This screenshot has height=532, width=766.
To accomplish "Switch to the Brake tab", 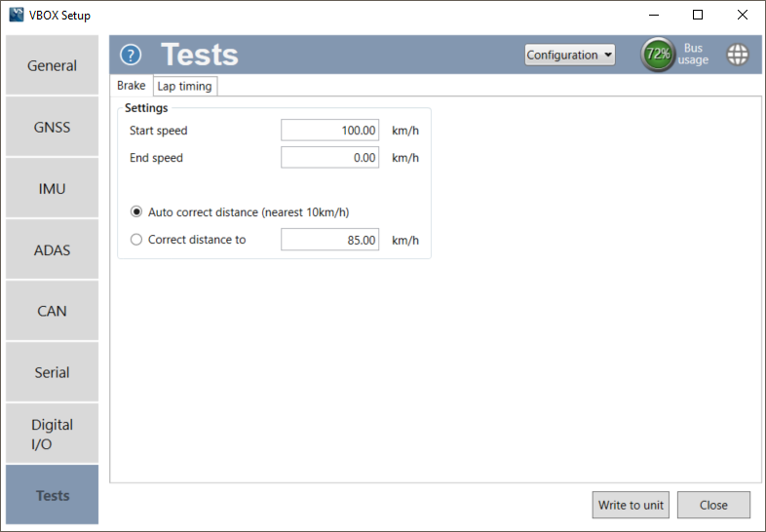I will pyautogui.click(x=131, y=86).
